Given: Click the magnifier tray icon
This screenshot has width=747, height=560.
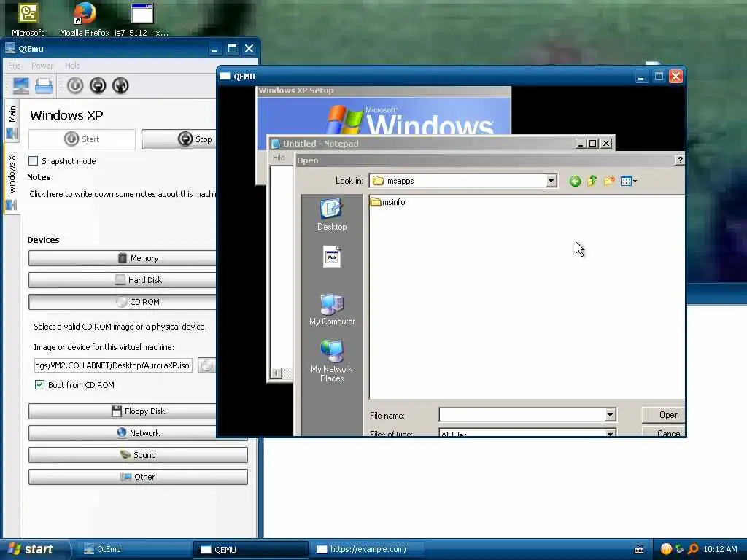Looking at the screenshot, I should point(693,549).
